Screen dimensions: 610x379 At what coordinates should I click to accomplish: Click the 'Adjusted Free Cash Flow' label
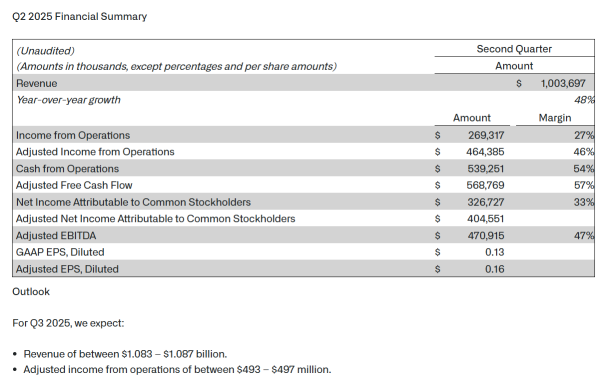74,185
